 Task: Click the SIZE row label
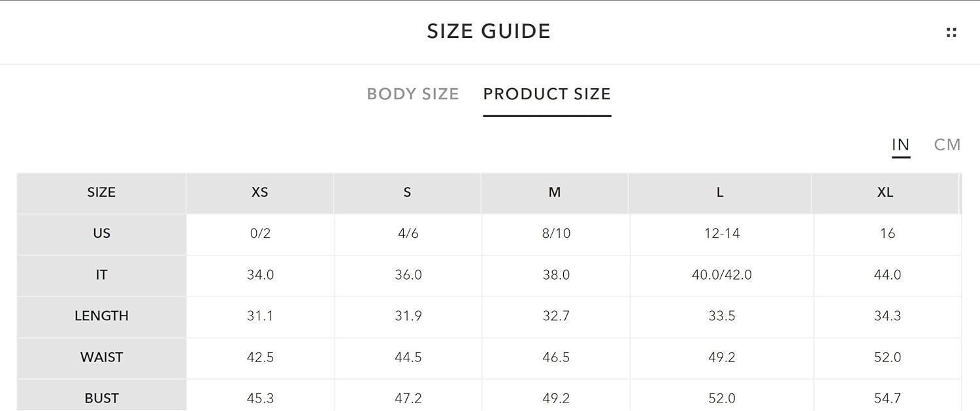(101, 193)
